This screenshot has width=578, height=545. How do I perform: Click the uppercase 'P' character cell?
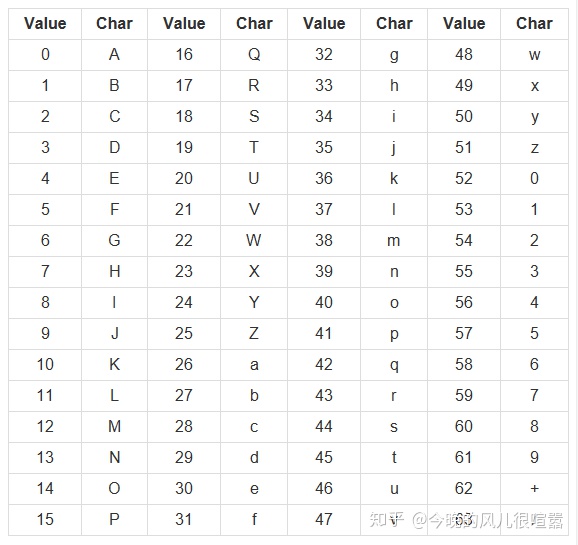(x=114, y=520)
